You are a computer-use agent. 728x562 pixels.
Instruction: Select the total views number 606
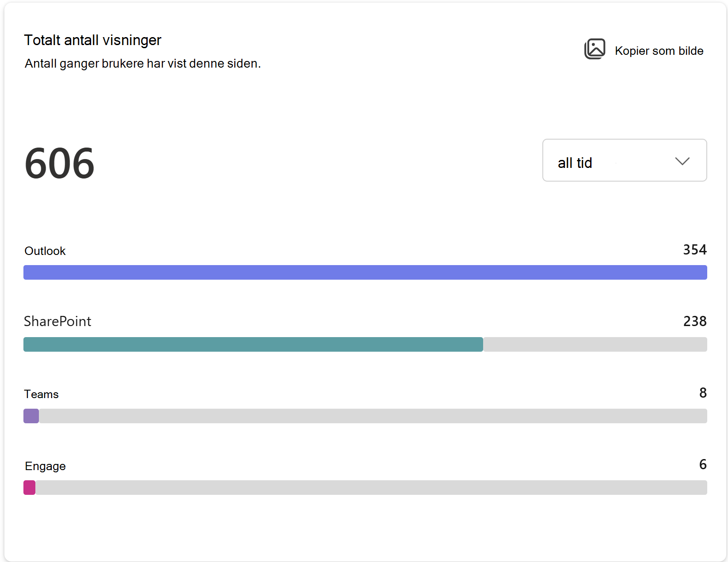pyautogui.click(x=60, y=163)
